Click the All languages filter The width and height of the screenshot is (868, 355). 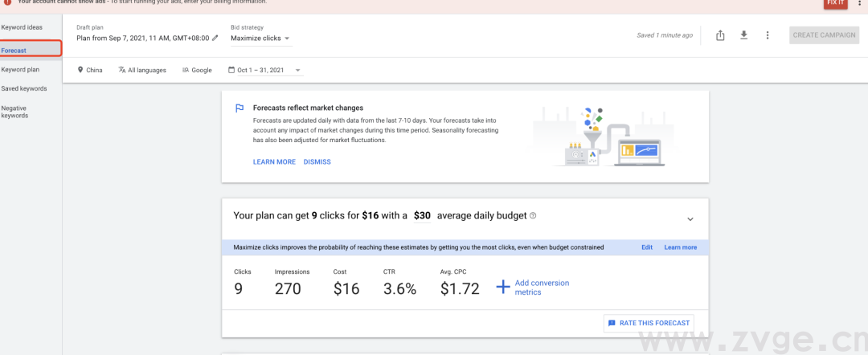coord(142,70)
